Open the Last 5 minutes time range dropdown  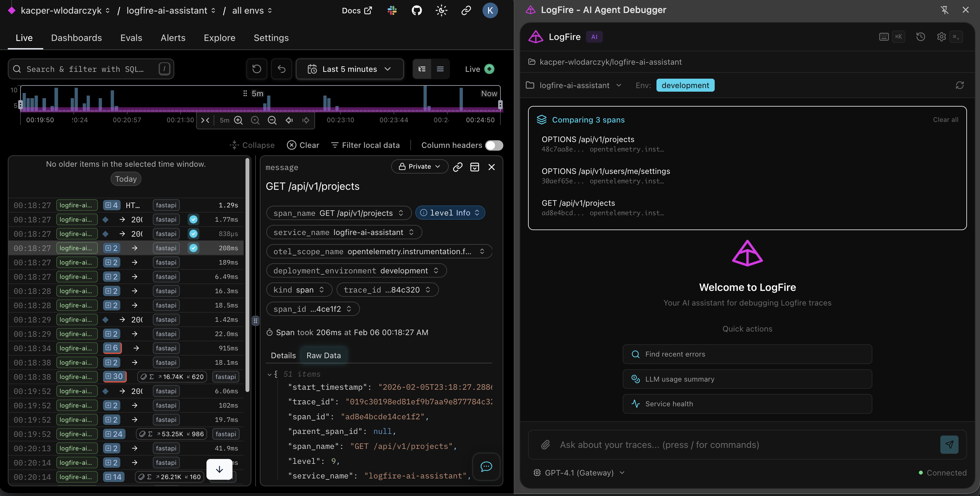coord(349,69)
